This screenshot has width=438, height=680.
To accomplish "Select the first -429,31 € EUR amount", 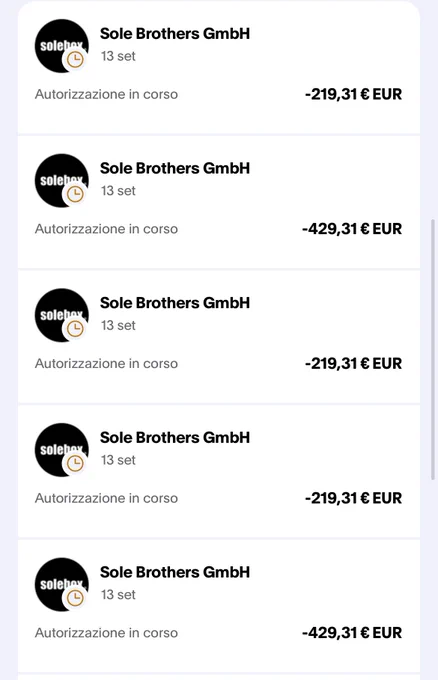I will 352,229.
